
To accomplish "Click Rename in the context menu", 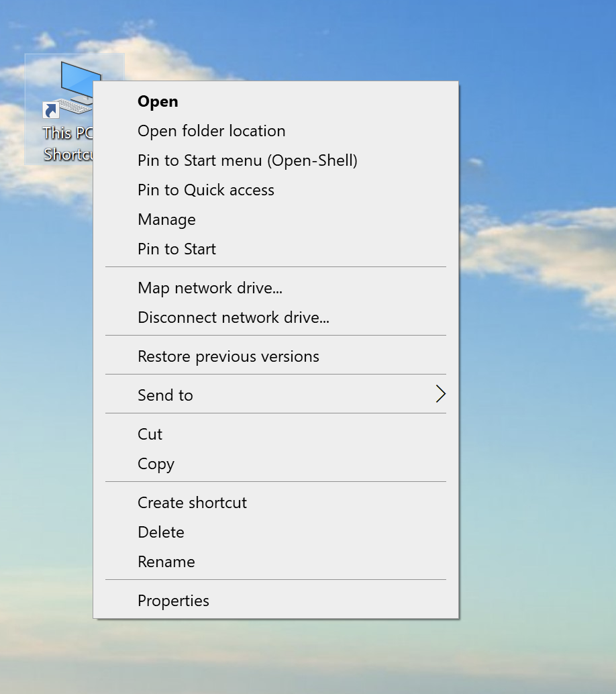I will (166, 562).
